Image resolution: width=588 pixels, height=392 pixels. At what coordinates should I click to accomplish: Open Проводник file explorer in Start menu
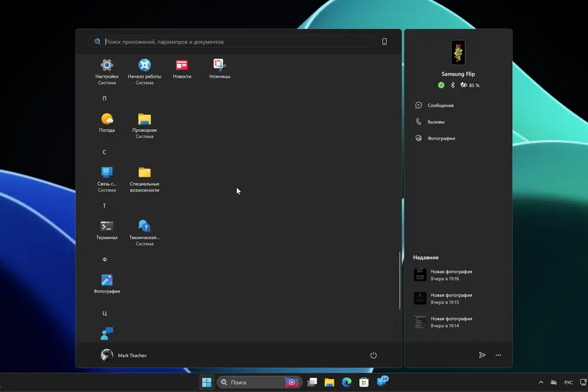pyautogui.click(x=145, y=125)
